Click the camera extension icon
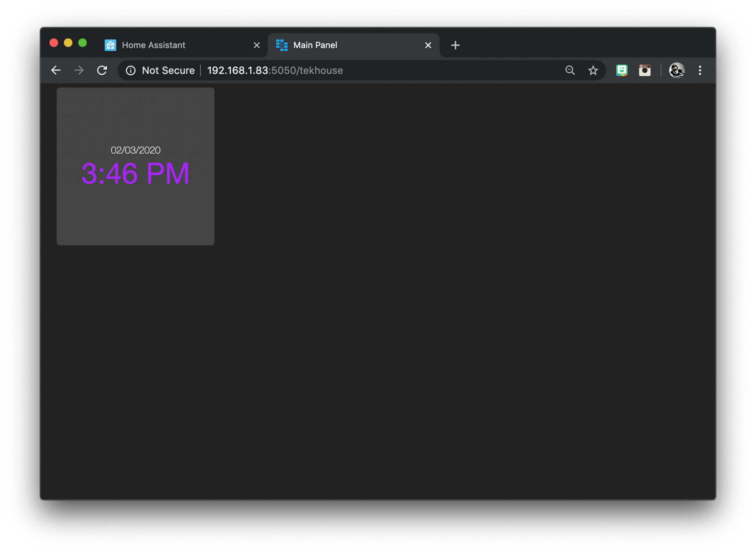Image resolution: width=756 pixels, height=553 pixels. [645, 70]
